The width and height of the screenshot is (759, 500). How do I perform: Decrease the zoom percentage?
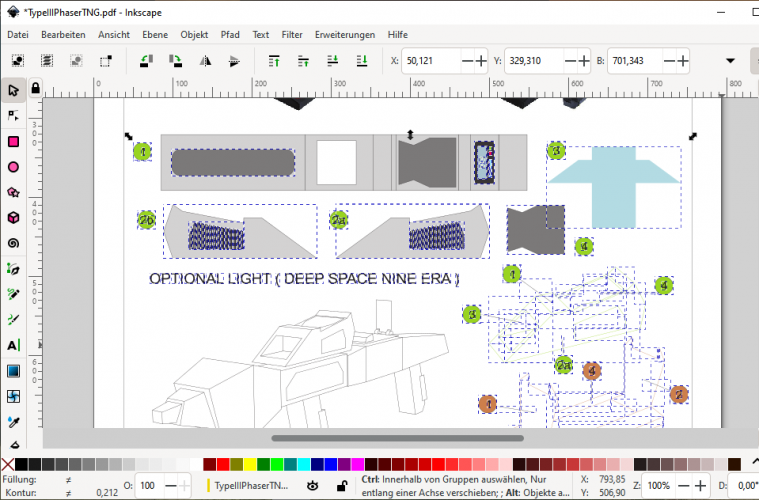pos(683,485)
